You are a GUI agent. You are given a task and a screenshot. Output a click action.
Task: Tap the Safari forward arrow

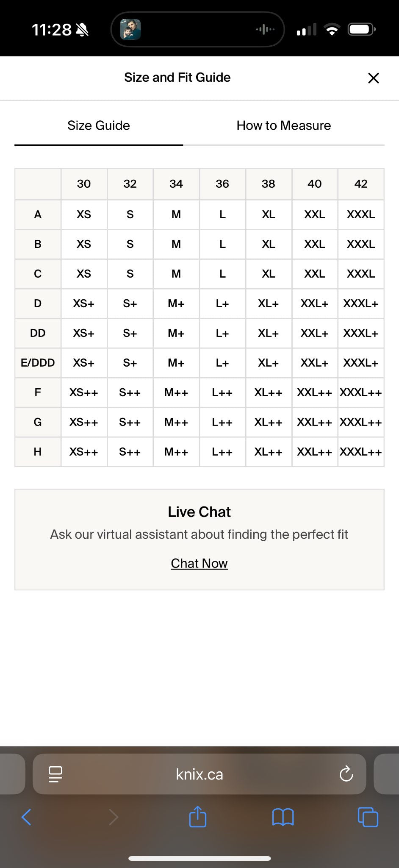point(113,817)
